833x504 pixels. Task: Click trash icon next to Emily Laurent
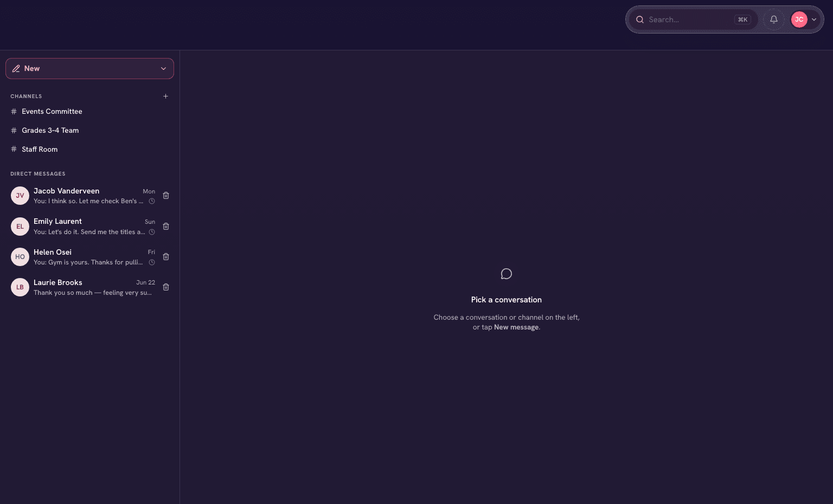coord(166,227)
